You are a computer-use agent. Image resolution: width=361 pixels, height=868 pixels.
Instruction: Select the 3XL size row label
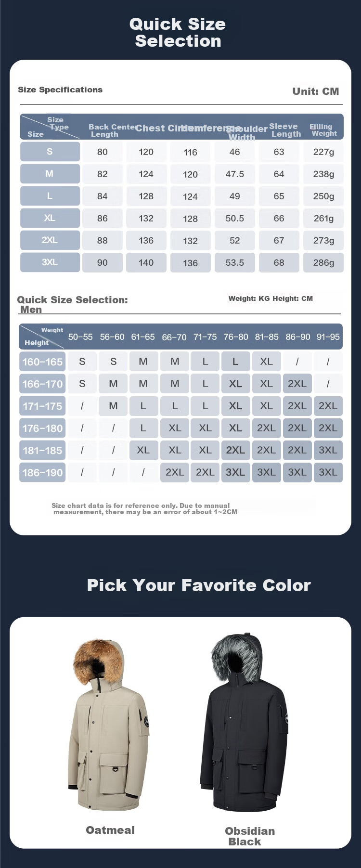point(50,262)
